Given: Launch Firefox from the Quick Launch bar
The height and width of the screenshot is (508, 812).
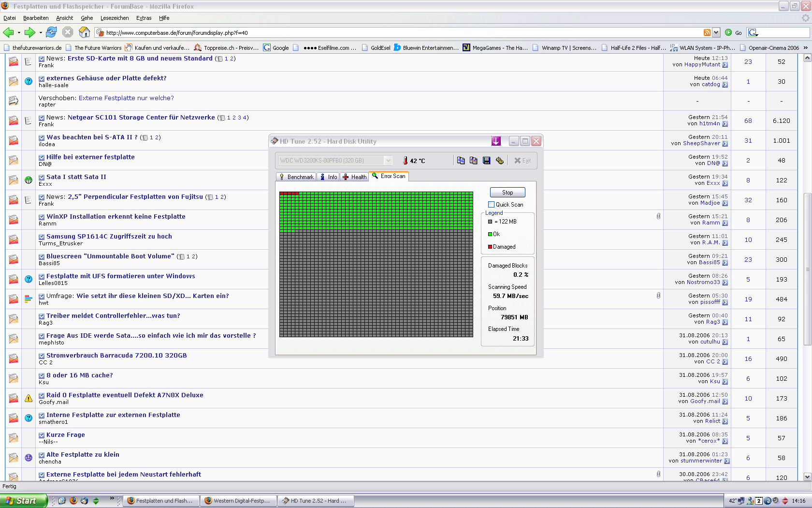Looking at the screenshot, I should [x=73, y=501].
